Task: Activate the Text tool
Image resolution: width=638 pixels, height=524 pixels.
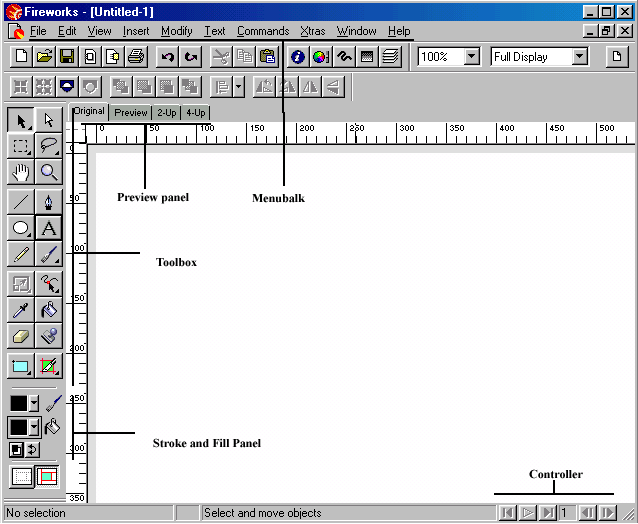Action: click(48, 228)
